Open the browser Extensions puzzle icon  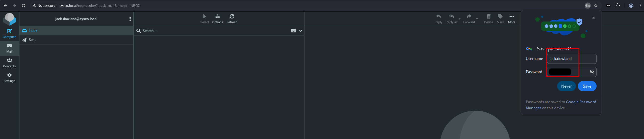tap(618, 6)
